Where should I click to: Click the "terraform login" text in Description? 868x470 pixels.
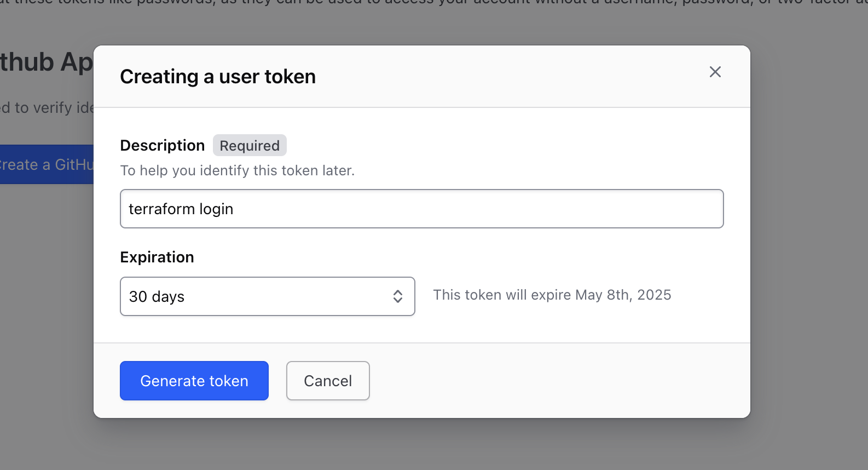(181, 209)
